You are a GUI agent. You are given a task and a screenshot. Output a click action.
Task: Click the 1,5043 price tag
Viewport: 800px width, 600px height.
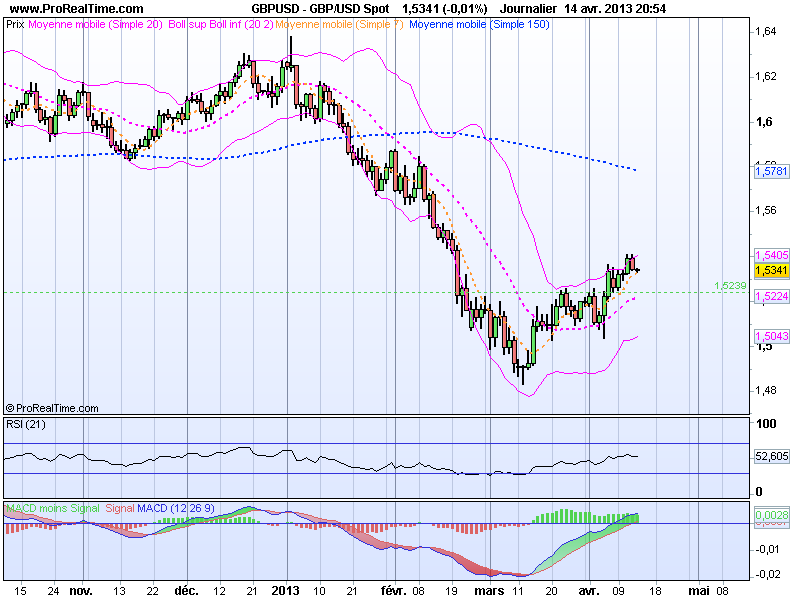pos(771,336)
